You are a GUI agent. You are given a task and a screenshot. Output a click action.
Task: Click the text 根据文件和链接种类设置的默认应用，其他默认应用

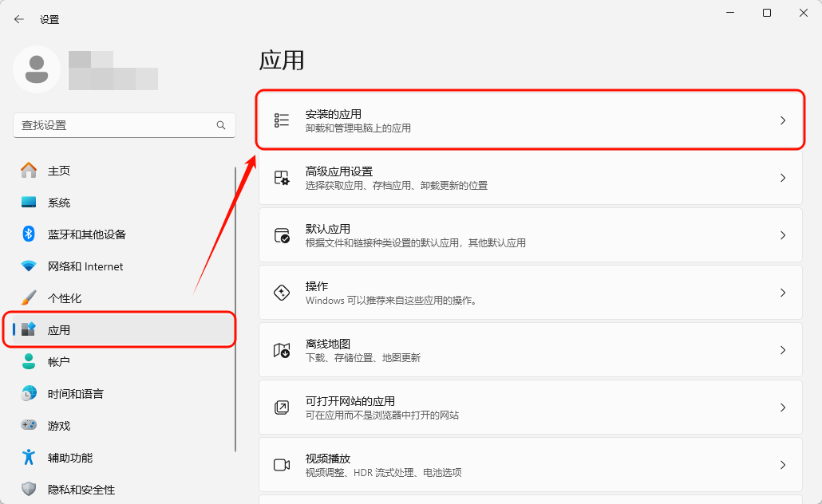[415, 242]
